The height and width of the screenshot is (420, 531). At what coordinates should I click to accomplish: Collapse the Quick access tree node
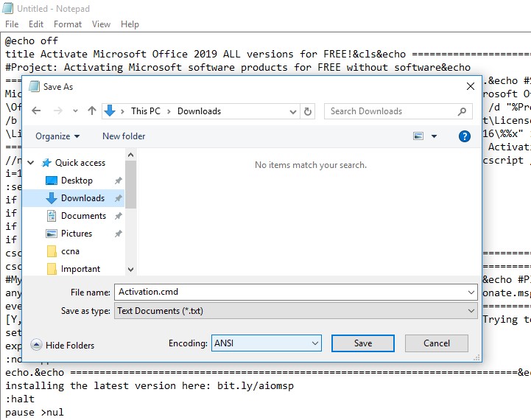pos(31,163)
